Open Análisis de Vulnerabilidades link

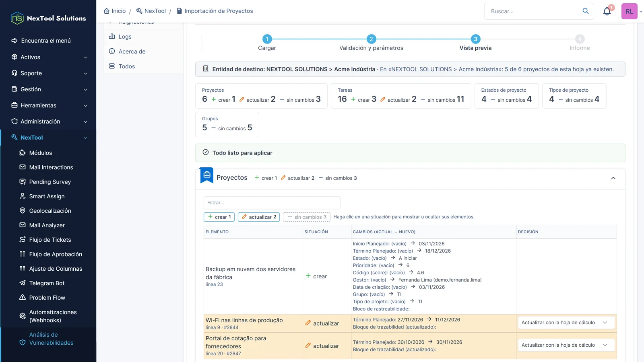click(51, 339)
